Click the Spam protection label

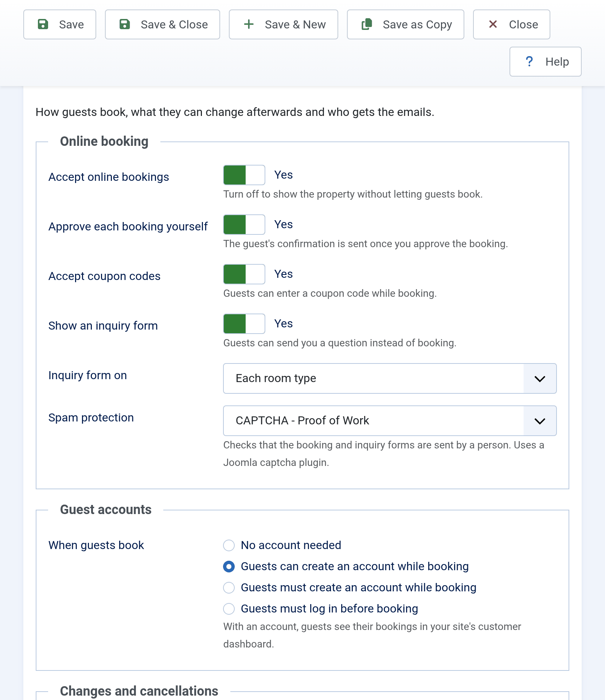coord(91,417)
